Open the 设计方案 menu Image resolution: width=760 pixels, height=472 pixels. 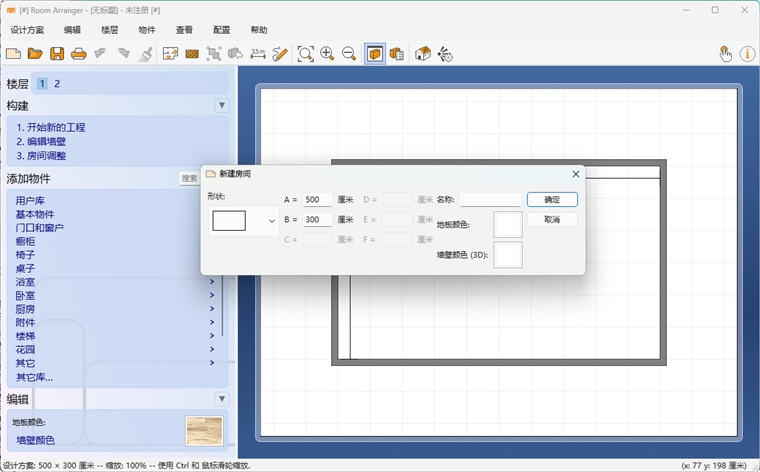pyautogui.click(x=27, y=30)
